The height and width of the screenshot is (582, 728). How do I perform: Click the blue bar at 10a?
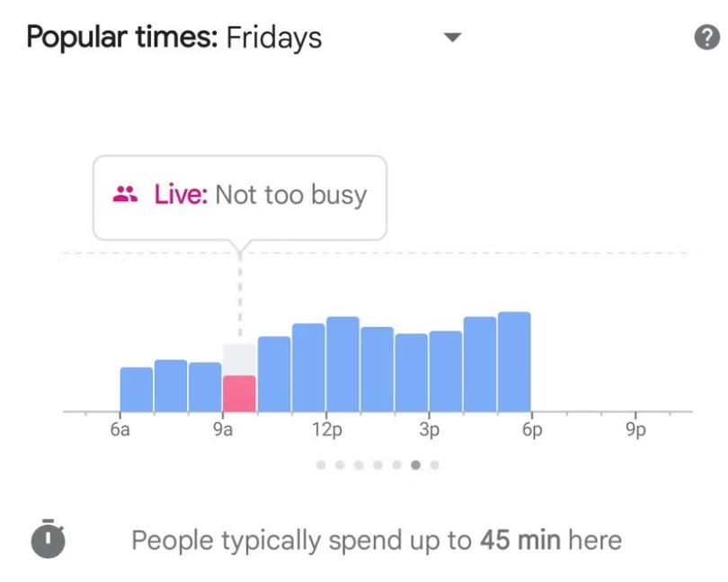click(x=274, y=374)
